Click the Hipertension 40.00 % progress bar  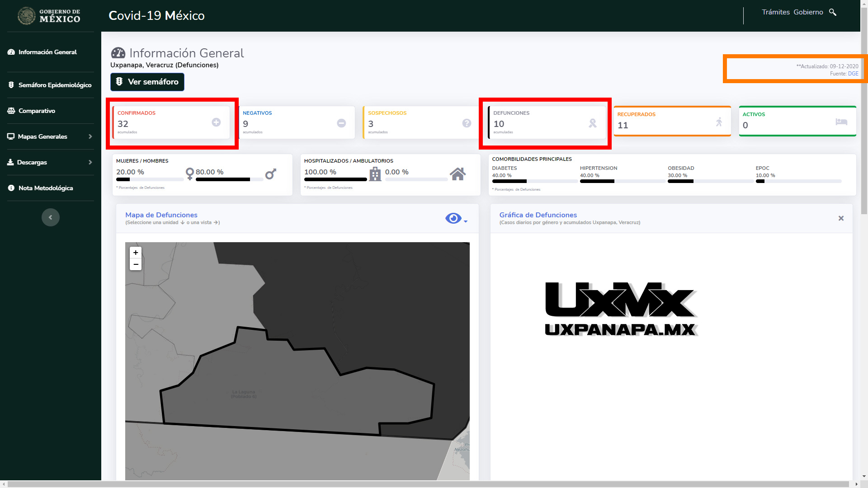(623, 181)
